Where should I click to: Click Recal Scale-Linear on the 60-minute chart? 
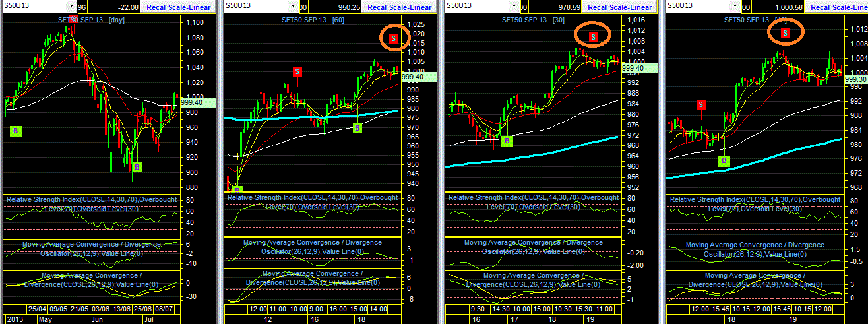(x=400, y=7)
